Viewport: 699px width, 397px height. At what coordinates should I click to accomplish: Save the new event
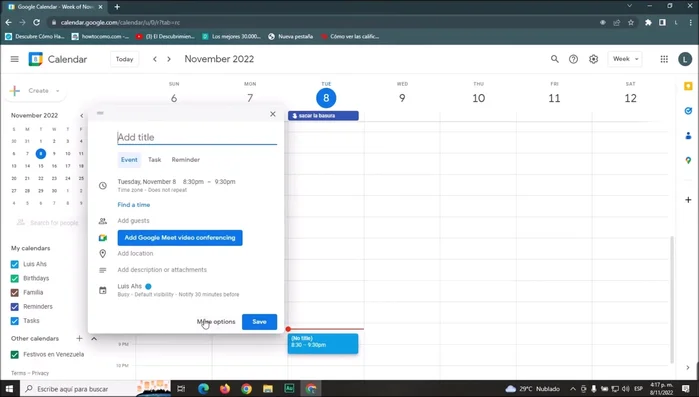tap(259, 322)
